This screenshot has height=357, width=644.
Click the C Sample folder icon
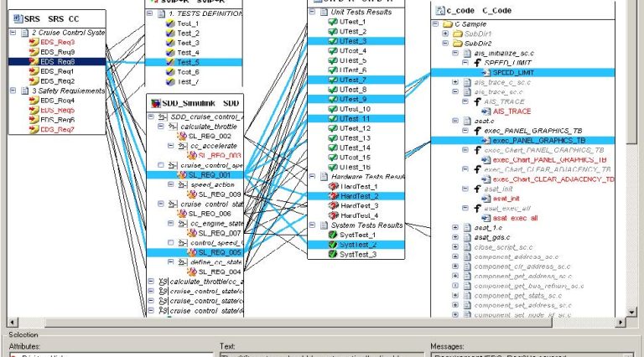tap(449, 25)
